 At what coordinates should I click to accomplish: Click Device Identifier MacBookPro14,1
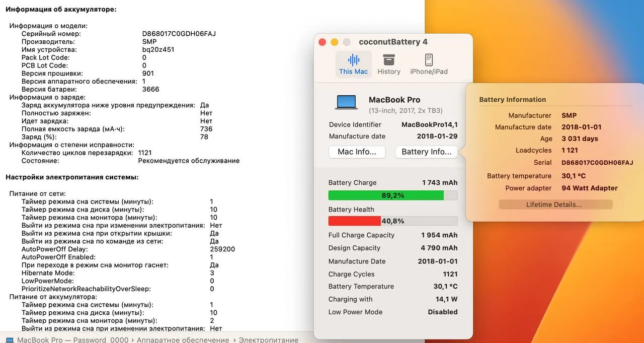pyautogui.click(x=430, y=124)
